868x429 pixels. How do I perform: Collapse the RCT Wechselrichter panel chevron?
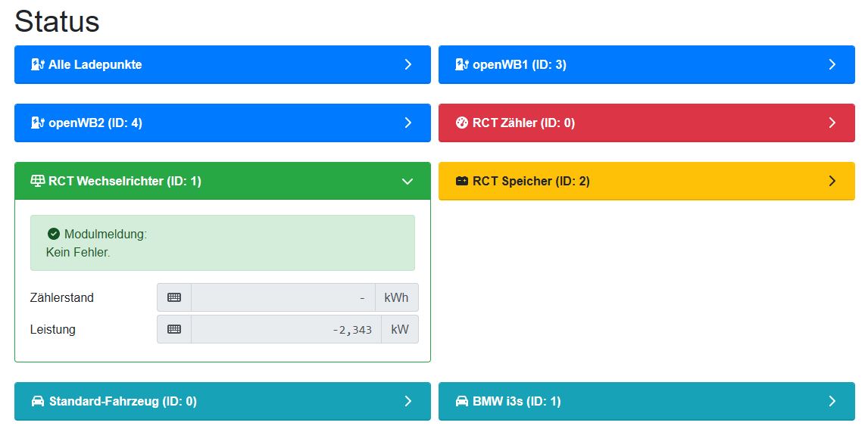click(407, 182)
